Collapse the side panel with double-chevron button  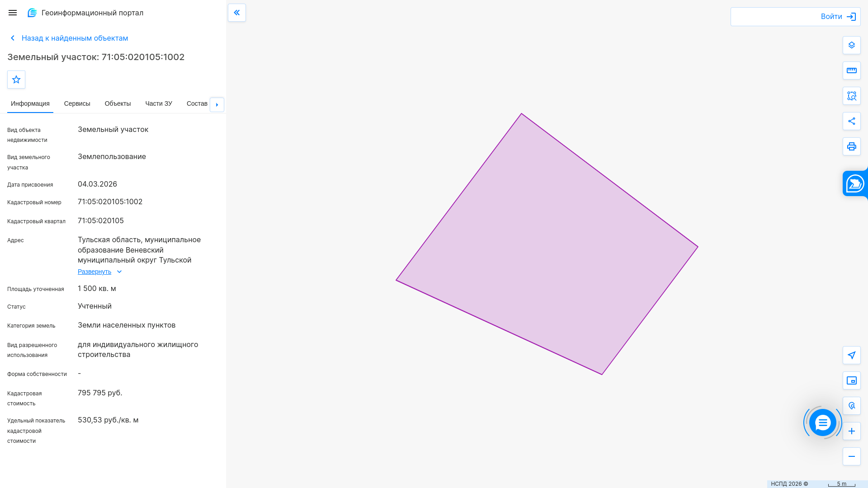(x=237, y=13)
